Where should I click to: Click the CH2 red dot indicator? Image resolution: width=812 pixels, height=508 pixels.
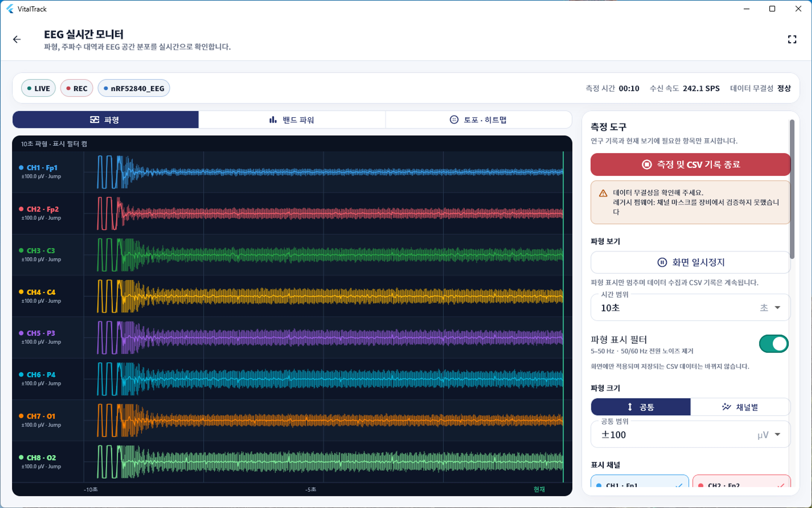click(x=21, y=209)
